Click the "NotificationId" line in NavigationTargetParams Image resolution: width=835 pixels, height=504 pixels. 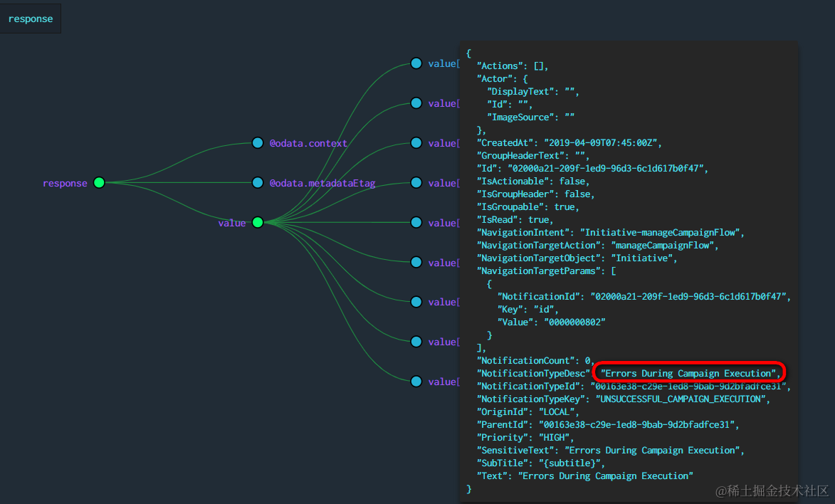(x=644, y=296)
